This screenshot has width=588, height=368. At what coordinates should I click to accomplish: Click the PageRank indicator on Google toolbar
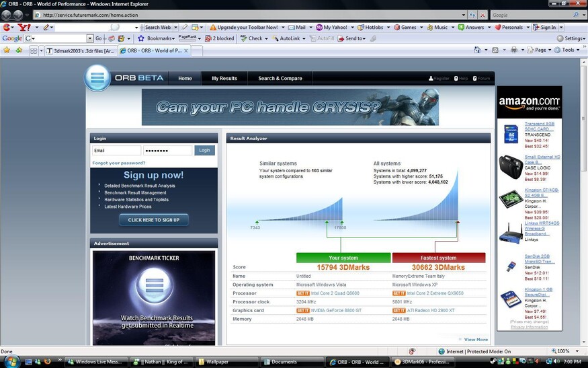(187, 38)
